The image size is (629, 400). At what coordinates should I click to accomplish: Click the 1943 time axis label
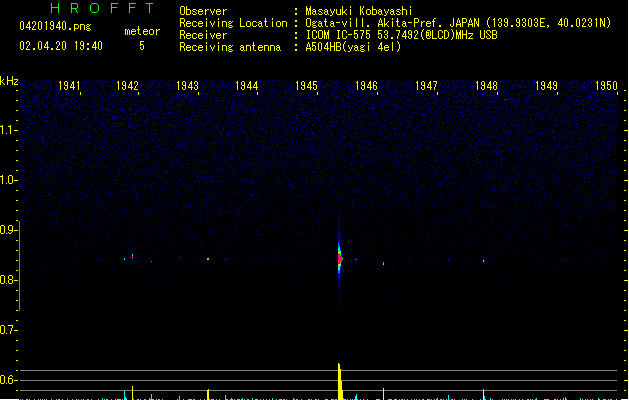tap(187, 86)
